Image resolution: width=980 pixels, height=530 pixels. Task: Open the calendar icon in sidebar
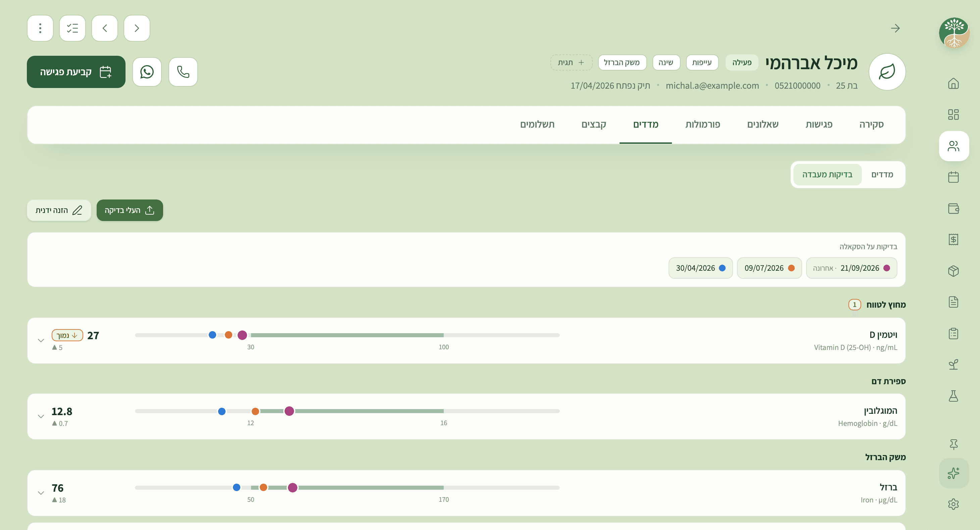tap(953, 177)
